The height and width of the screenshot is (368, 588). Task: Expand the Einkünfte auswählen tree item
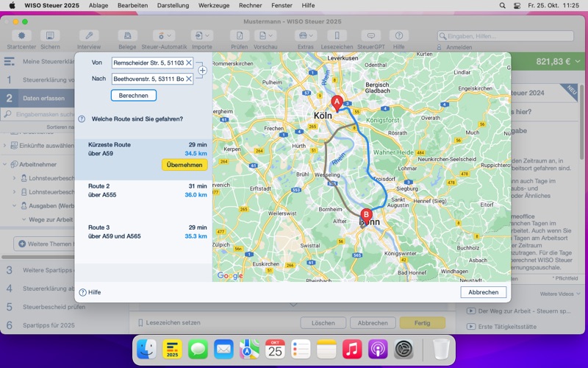coord(5,146)
